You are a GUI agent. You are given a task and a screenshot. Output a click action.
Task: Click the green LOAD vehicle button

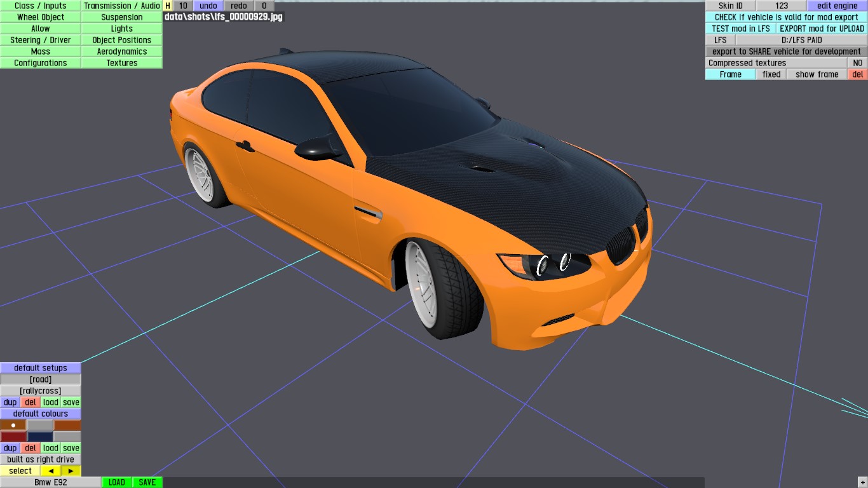(x=117, y=482)
